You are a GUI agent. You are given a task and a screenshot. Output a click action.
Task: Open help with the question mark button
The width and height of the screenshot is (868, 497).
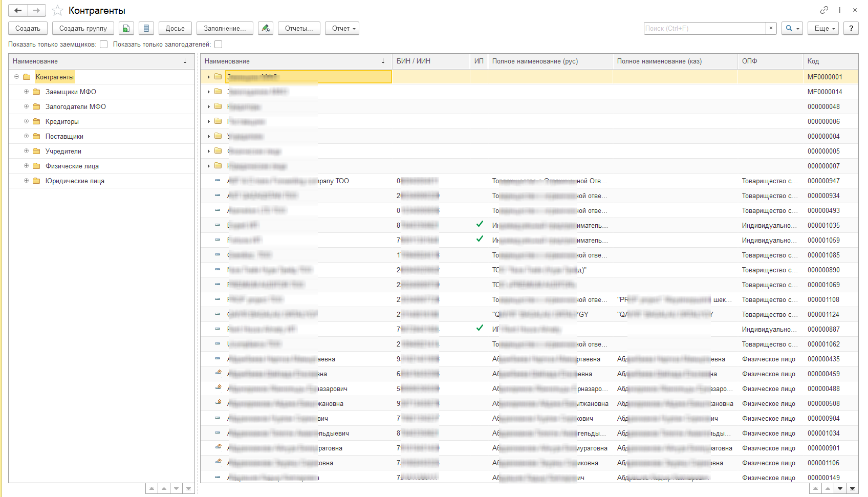(851, 28)
